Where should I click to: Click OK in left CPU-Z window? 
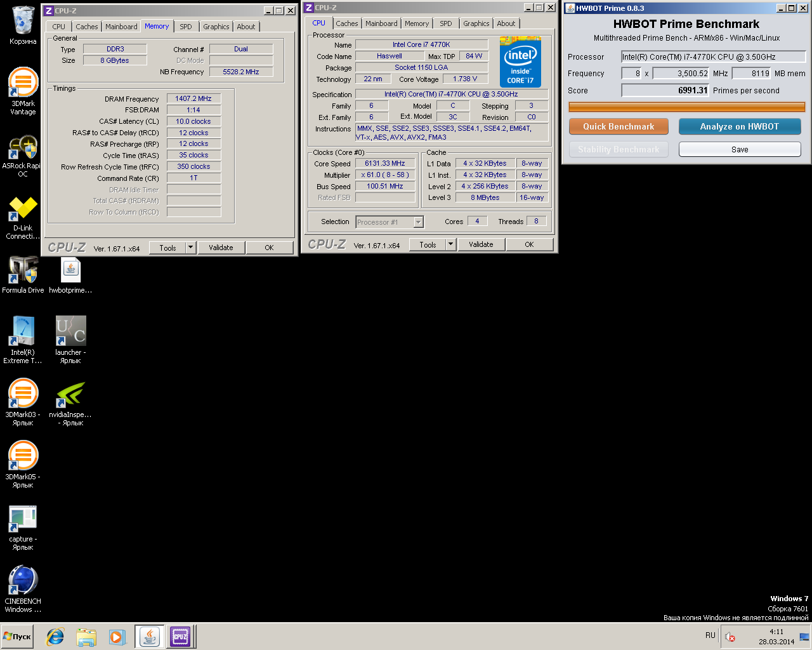(x=270, y=248)
